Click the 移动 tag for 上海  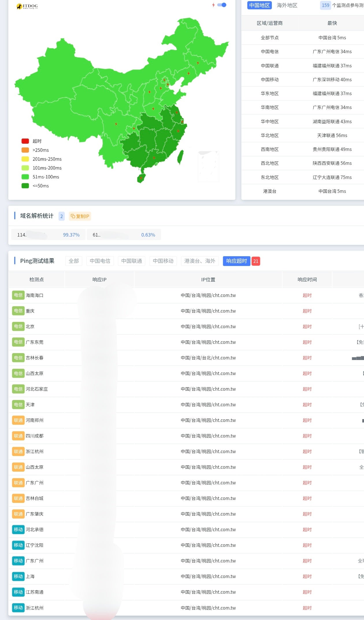pos(18,576)
